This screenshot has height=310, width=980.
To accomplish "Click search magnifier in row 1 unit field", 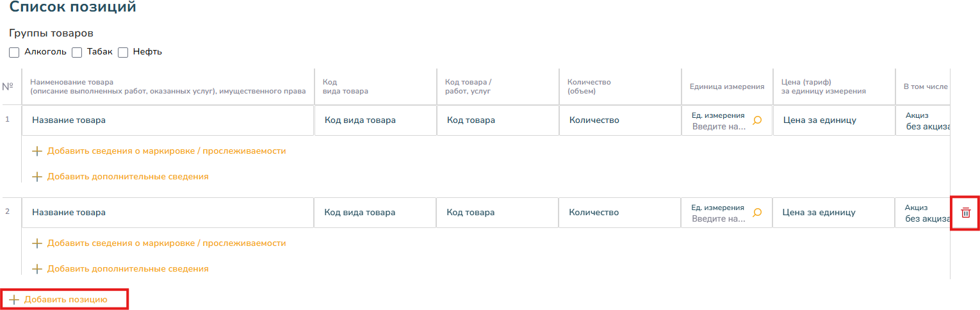I will click(757, 120).
